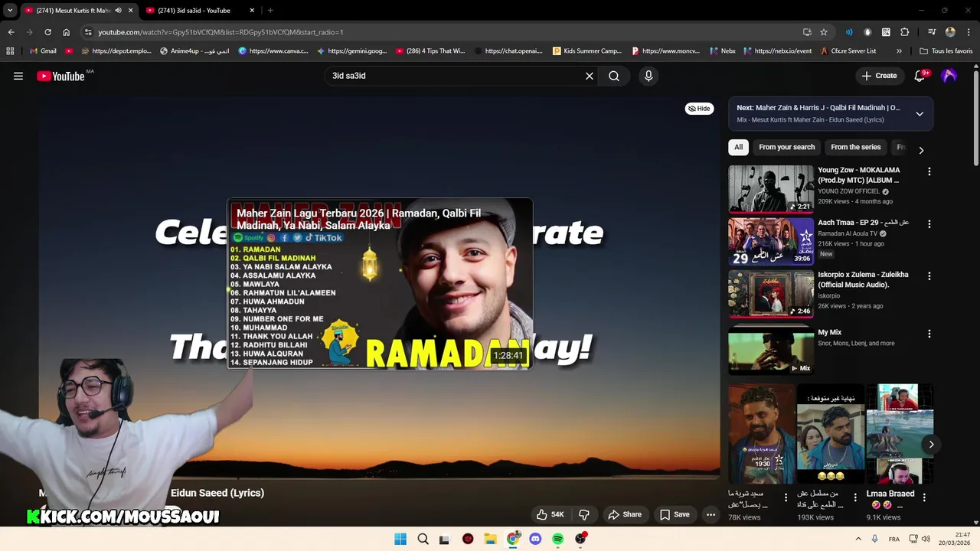980x551 pixels.
Task: Like the video showing 54K
Action: click(550, 514)
